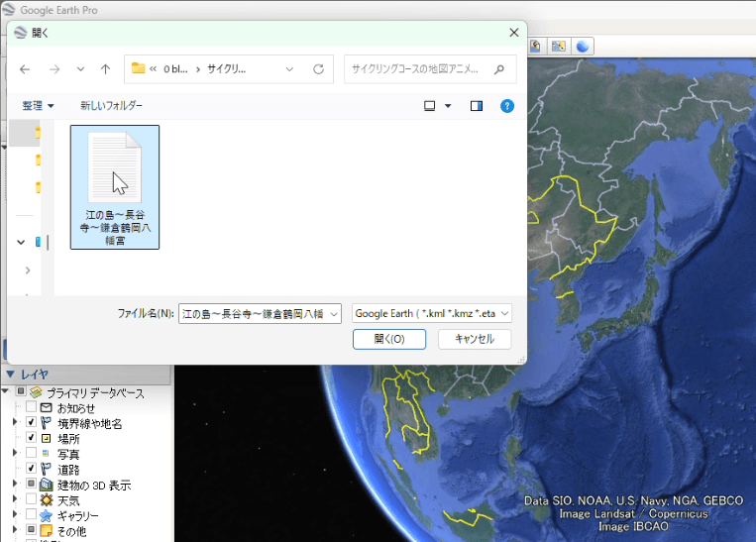
Task: Toggle the preview pane icon
Action: click(477, 106)
